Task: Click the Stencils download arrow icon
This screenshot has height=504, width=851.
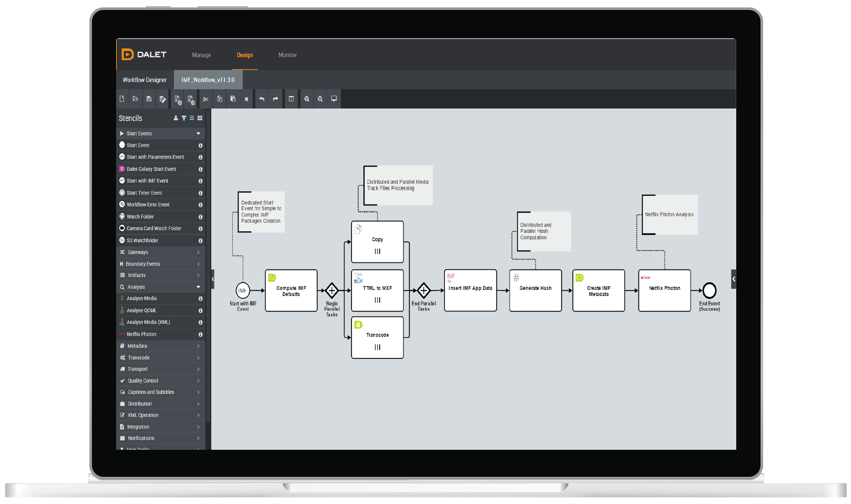Action: [x=176, y=118]
